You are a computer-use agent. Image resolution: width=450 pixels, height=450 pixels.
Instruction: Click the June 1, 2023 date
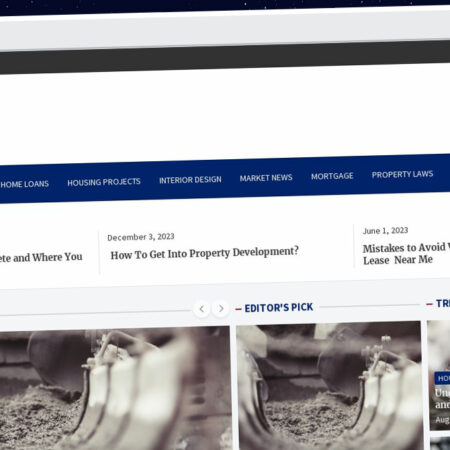(x=385, y=231)
